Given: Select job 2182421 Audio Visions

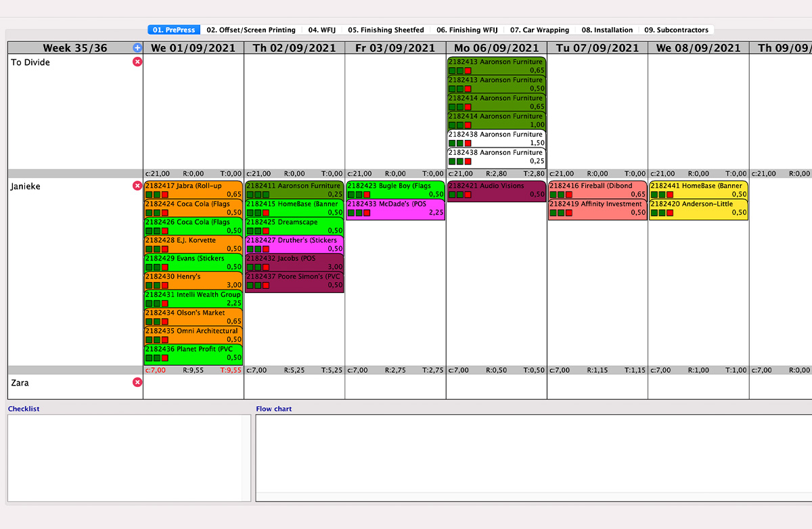Looking at the screenshot, I should click(x=496, y=190).
